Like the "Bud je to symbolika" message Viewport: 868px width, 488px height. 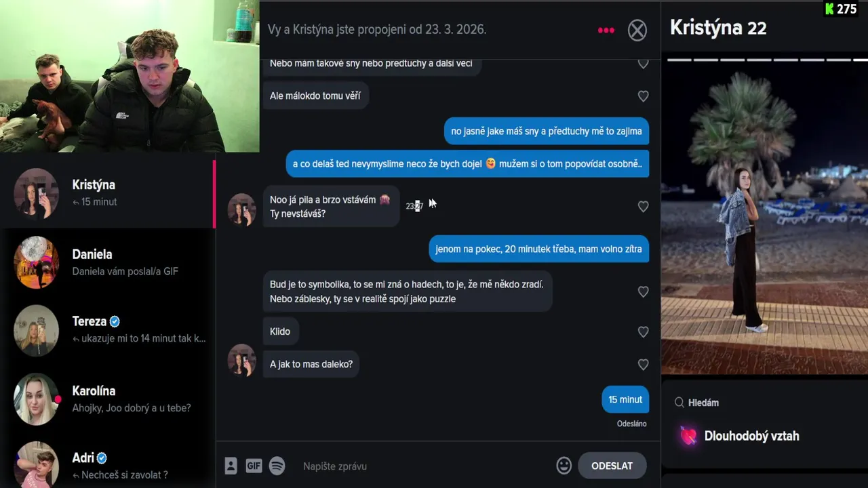(643, 292)
